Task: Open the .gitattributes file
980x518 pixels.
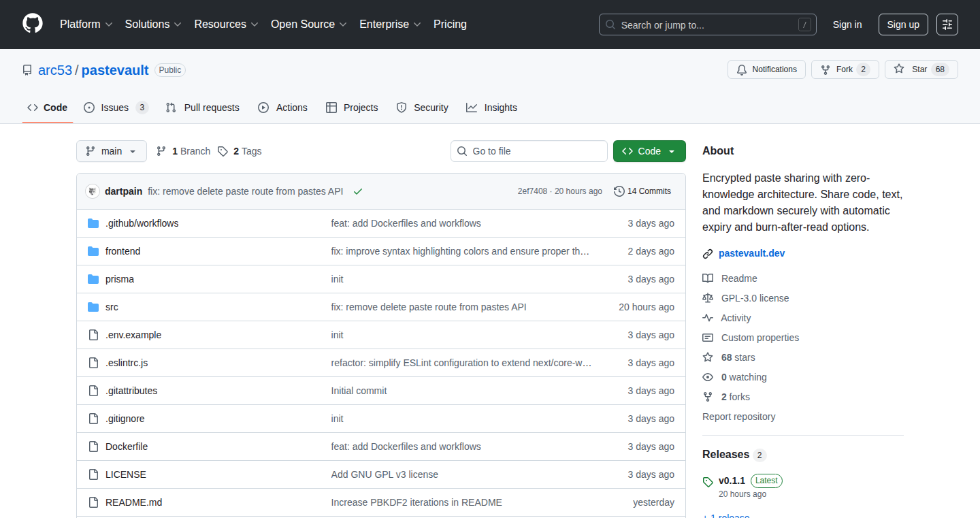Action: tap(131, 391)
